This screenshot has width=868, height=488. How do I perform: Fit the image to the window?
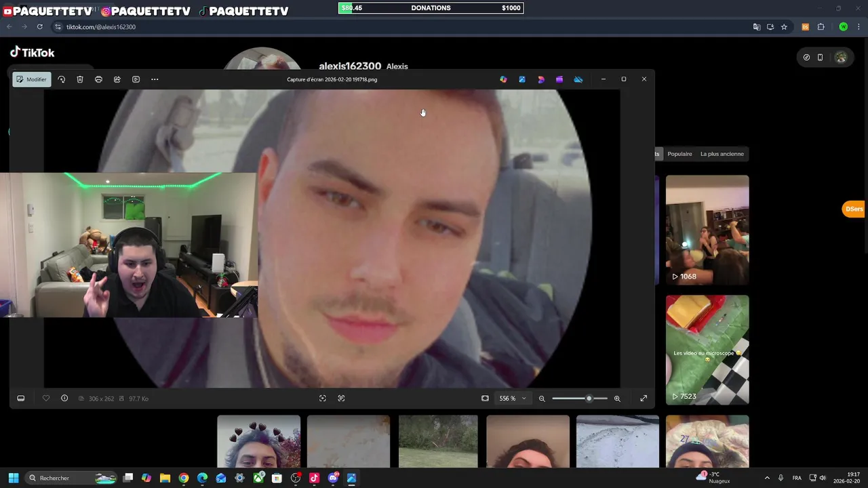[485, 399]
